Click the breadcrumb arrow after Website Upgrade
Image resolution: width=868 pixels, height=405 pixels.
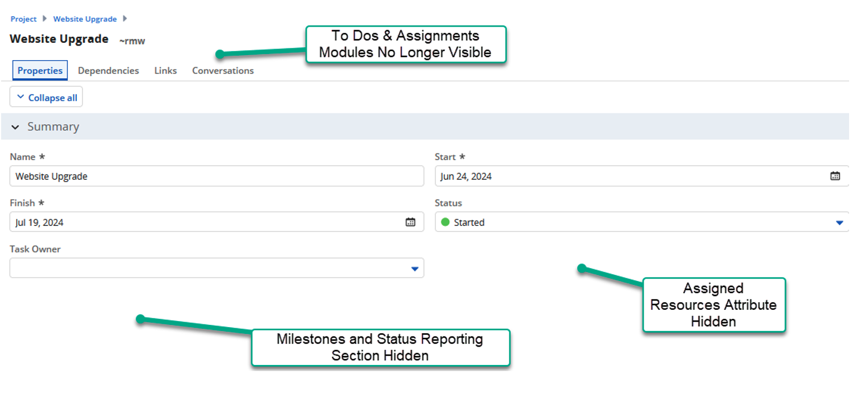click(x=125, y=19)
